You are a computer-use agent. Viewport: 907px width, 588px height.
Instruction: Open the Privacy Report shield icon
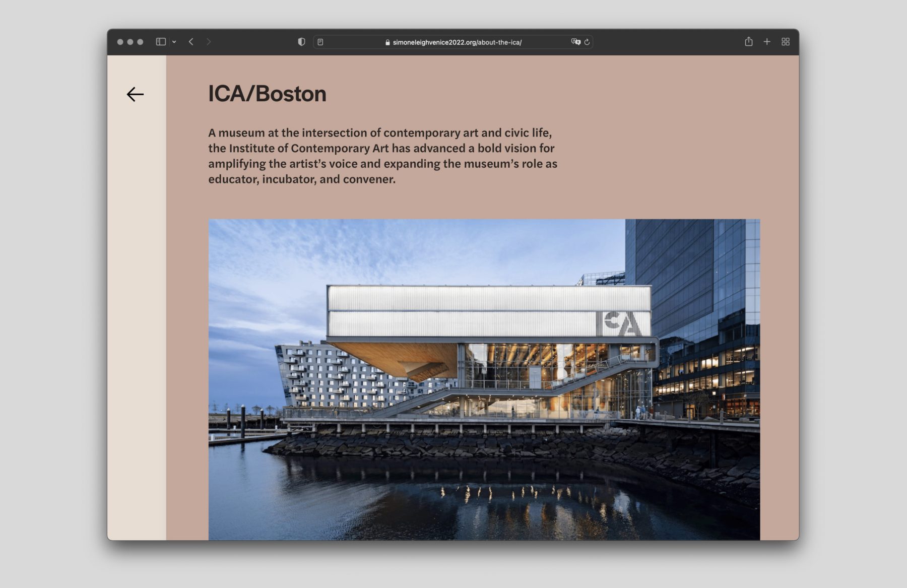point(301,42)
